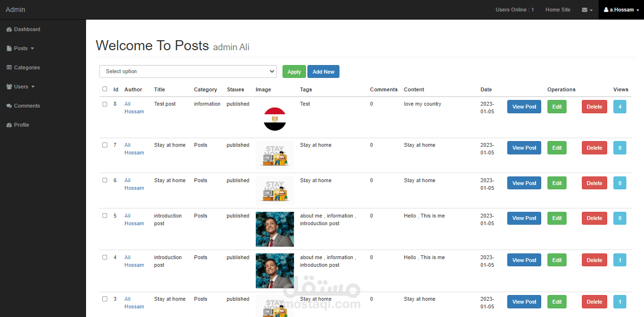This screenshot has width=644, height=317.
Task: Click the Dashboard gauge icon in sidebar
Action: point(9,29)
